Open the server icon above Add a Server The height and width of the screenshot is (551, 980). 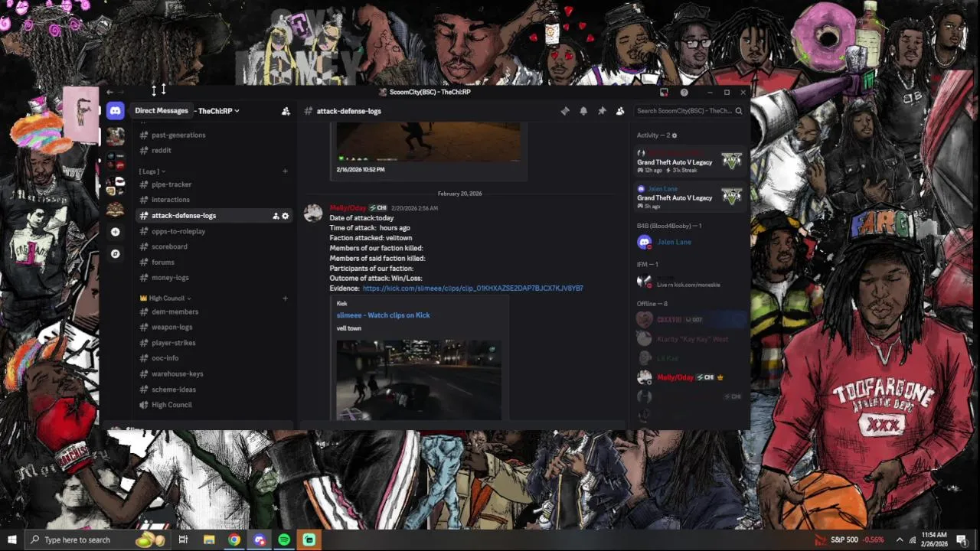click(x=115, y=208)
